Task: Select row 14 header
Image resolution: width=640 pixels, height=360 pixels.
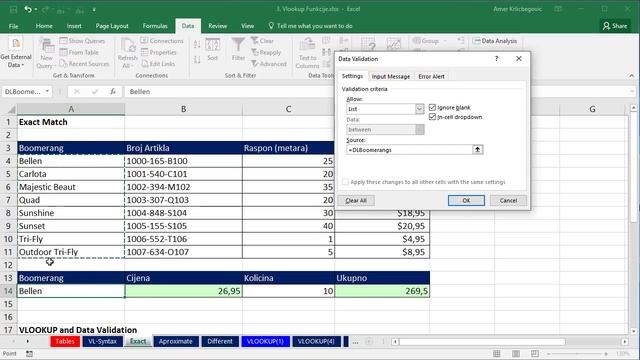Action: point(8,291)
